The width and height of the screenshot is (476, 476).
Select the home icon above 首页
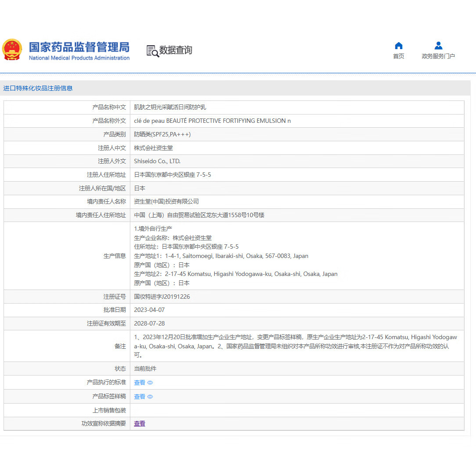(x=398, y=45)
